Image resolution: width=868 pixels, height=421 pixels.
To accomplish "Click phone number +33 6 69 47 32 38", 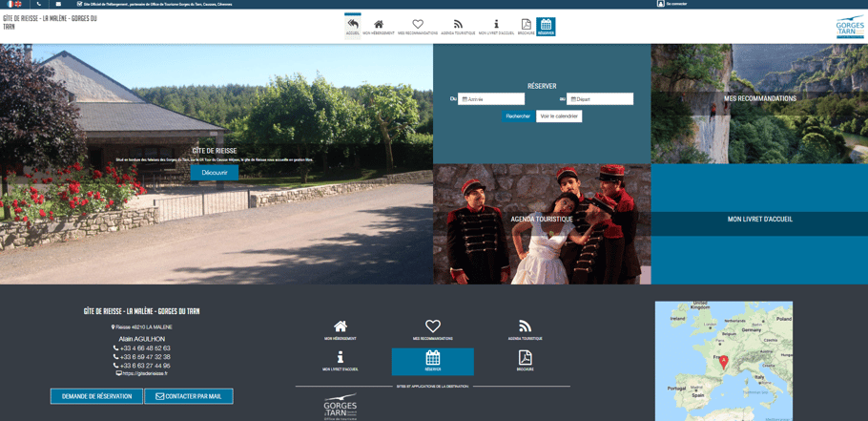I will 142,357.
